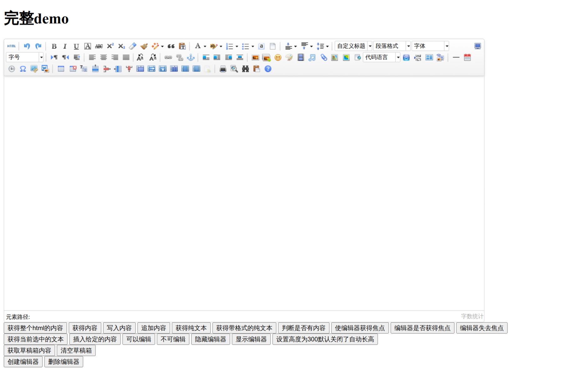Insert music
588x386 pixels.
(312, 58)
